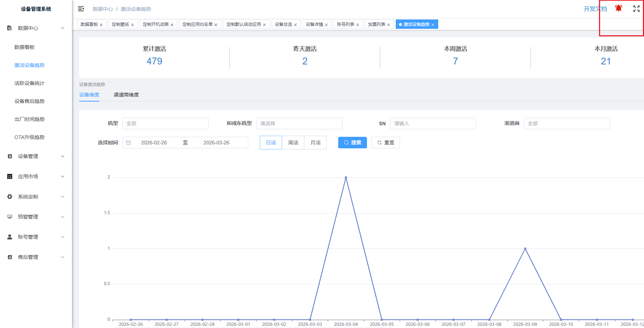
Task: Switch to 渠道商维度 tab
Action: pos(126,95)
